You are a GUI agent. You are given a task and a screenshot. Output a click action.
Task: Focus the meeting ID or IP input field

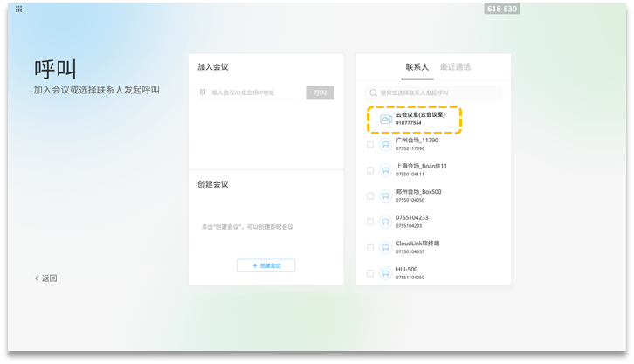pos(255,93)
